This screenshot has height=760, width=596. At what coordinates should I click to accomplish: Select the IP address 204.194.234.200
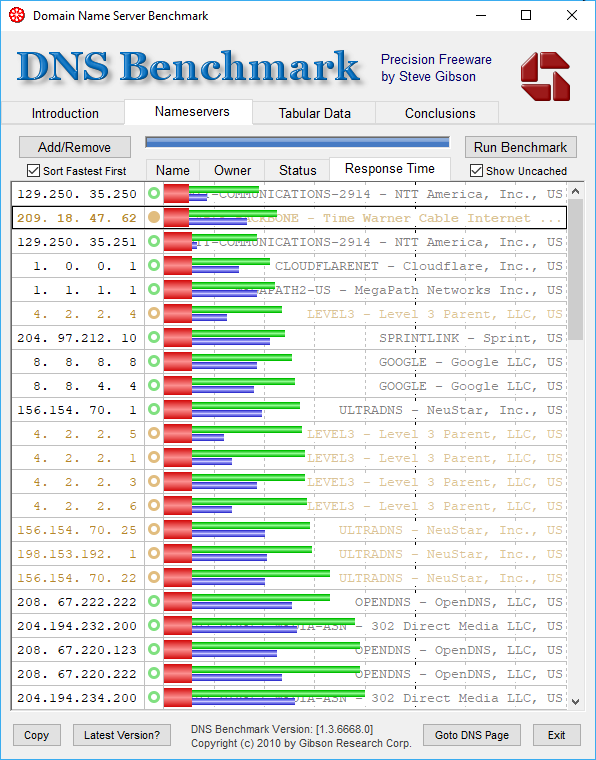77,697
